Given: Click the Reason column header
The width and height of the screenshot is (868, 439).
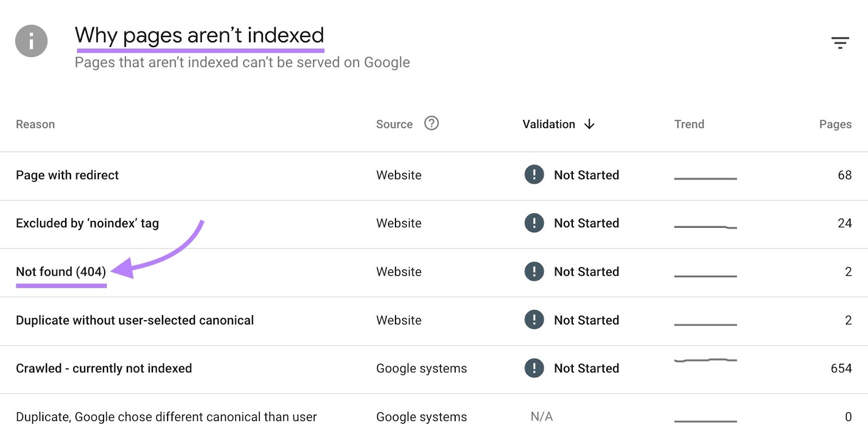Looking at the screenshot, I should click(x=35, y=124).
